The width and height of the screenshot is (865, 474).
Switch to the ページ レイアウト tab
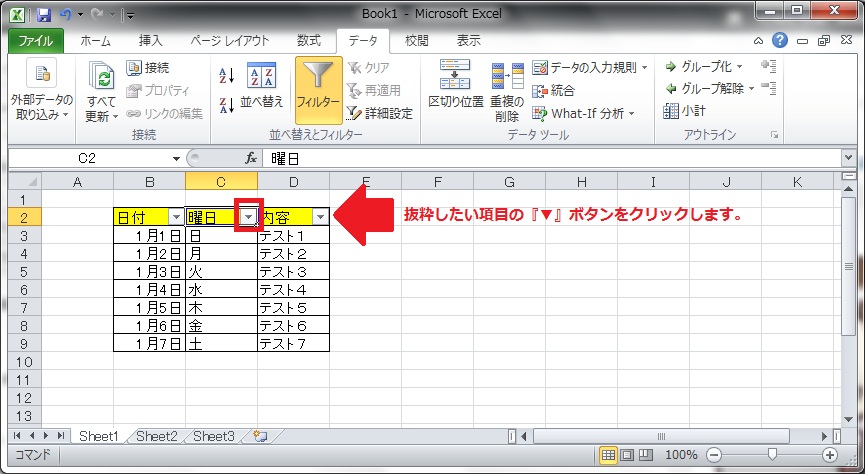pyautogui.click(x=230, y=41)
